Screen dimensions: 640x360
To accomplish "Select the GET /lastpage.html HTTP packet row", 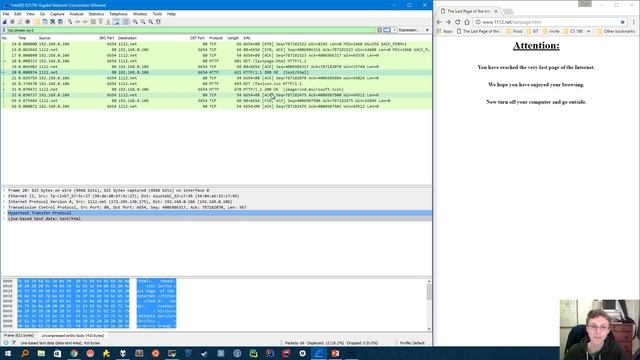I will click(216, 61).
